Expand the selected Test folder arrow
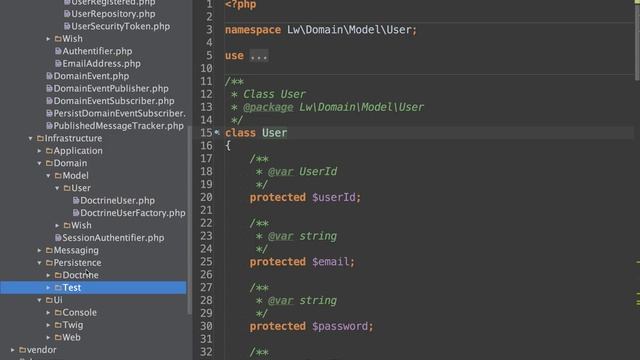Viewport: 640px width, 360px height. (x=48, y=288)
